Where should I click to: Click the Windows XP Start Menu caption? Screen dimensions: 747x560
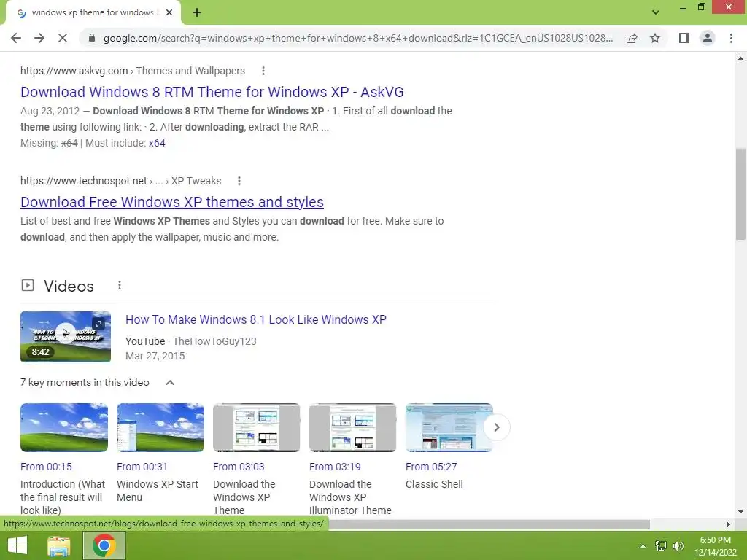pyautogui.click(x=158, y=491)
